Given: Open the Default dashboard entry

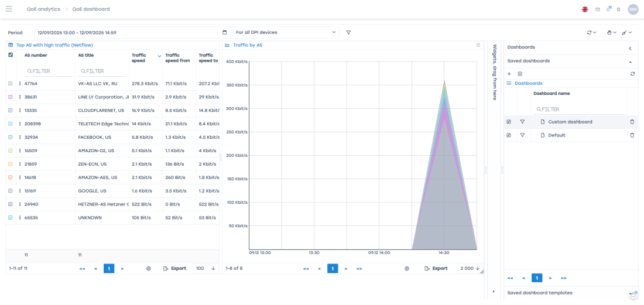Looking at the screenshot, I should (x=557, y=135).
